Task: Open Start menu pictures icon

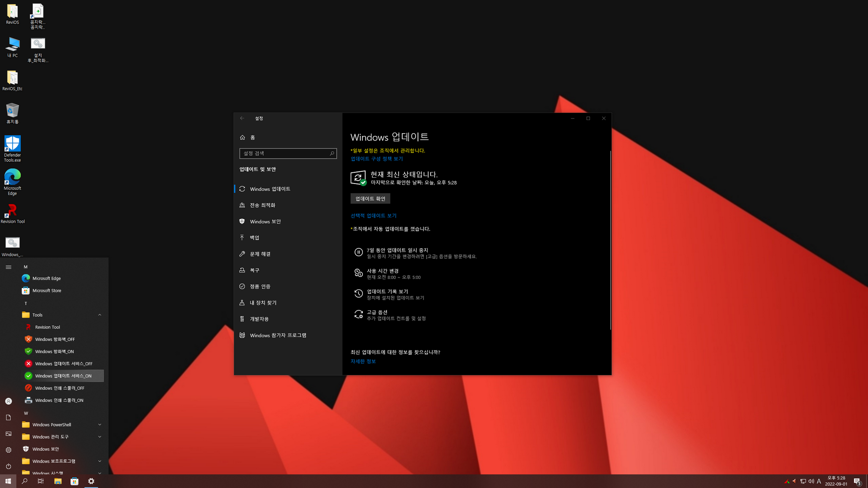Action: click(8, 434)
